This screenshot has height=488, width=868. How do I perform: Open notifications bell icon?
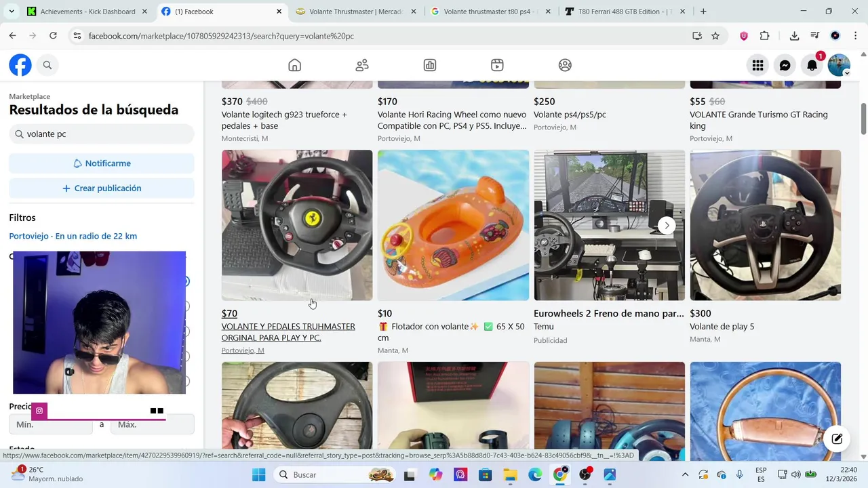(x=812, y=65)
